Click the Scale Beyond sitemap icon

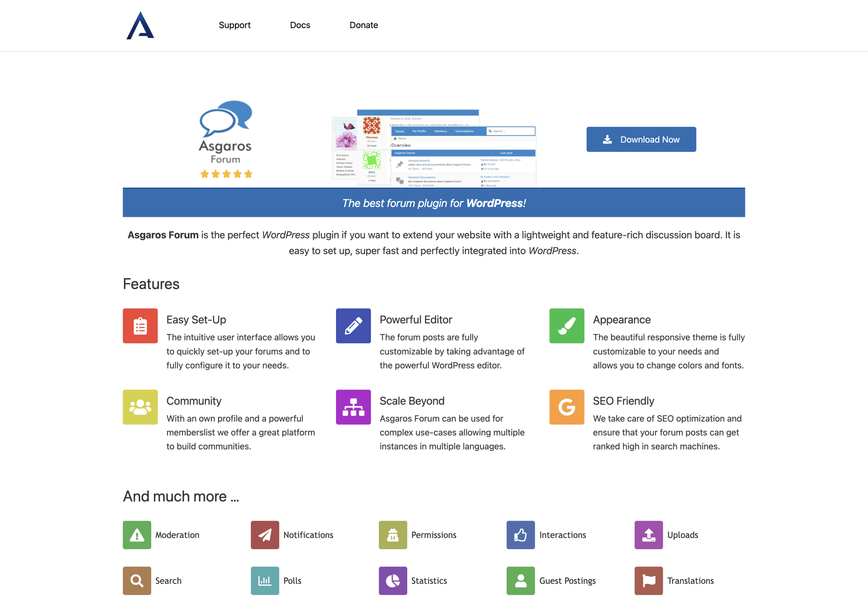tap(353, 407)
